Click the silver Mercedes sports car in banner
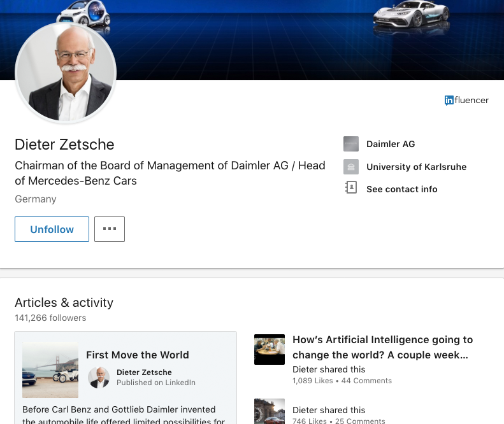This screenshot has width=504, height=424. pos(412,14)
